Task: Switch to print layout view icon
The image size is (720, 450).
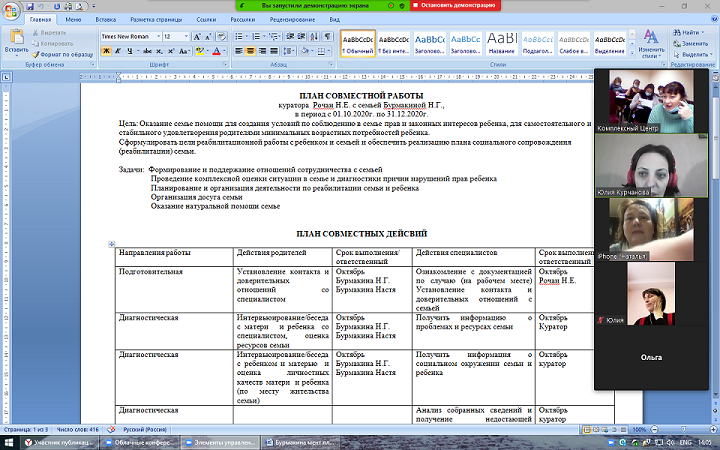Action: tap(586, 430)
